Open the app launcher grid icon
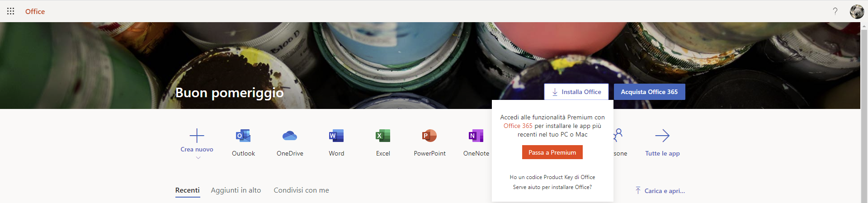The width and height of the screenshot is (868, 203). pyautogui.click(x=11, y=11)
